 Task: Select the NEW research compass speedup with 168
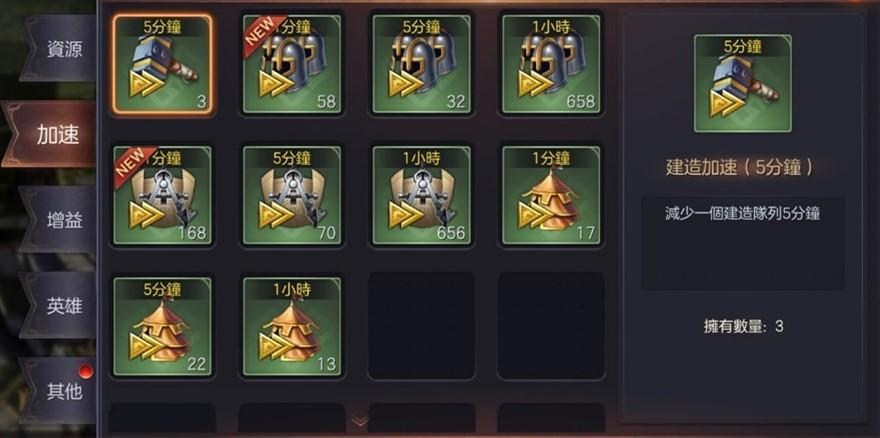[162, 195]
